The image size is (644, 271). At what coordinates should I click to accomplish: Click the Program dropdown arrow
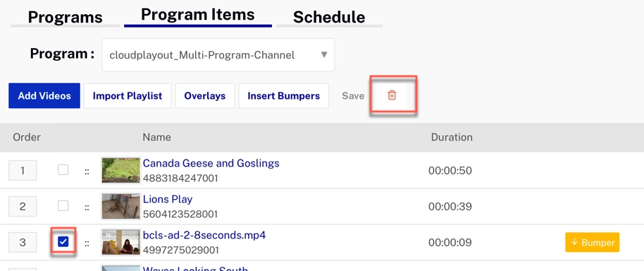click(x=323, y=54)
